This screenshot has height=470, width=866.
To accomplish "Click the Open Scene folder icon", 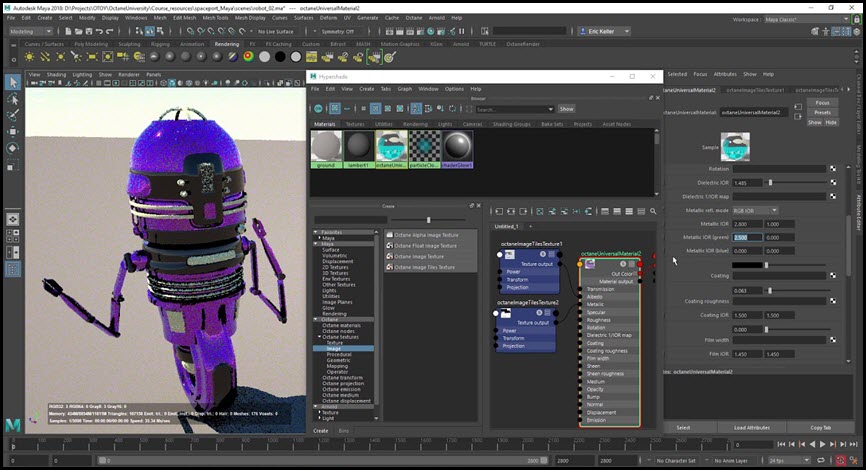I will [x=78, y=31].
